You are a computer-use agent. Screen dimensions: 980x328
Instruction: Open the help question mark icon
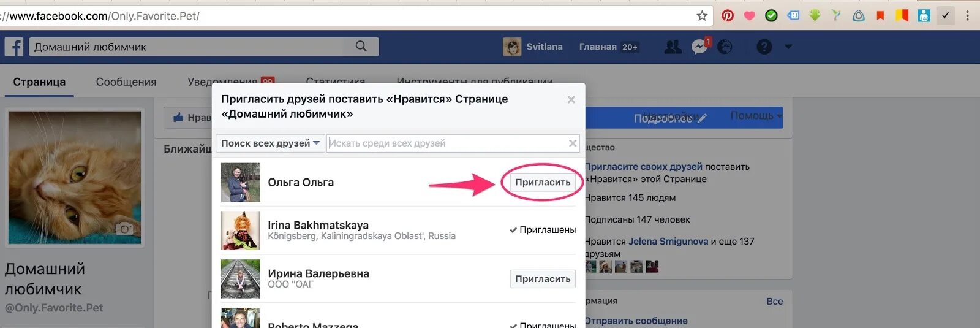(x=764, y=47)
